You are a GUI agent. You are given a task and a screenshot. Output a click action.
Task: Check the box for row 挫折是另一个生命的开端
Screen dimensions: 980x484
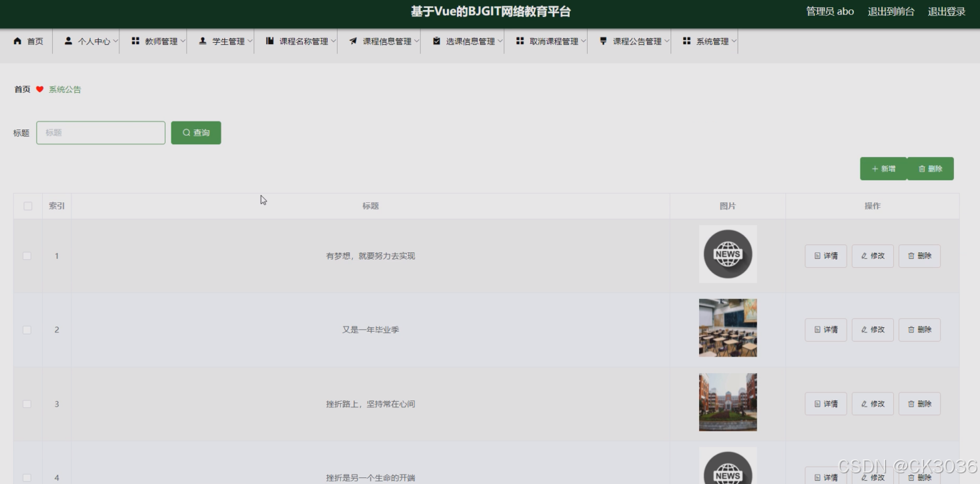click(x=27, y=477)
